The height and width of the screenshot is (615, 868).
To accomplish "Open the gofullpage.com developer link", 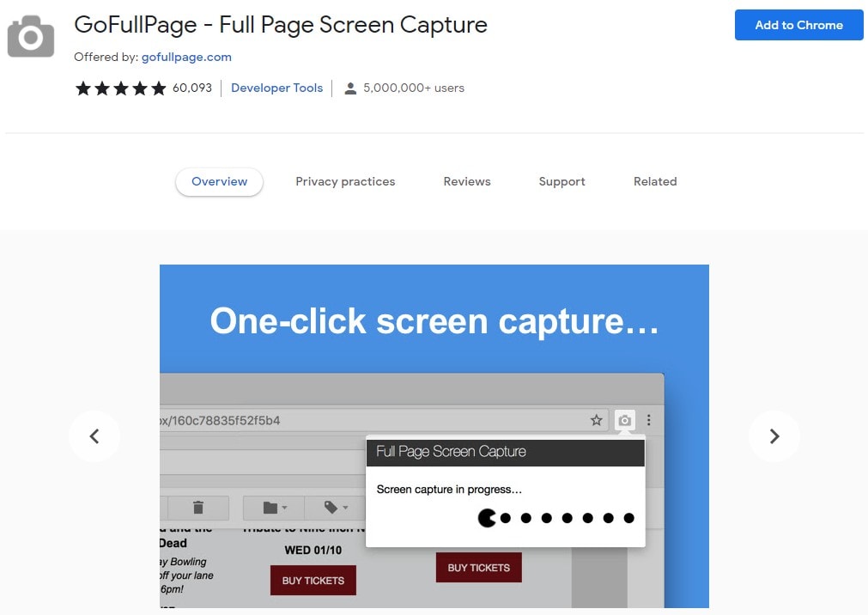I will (x=186, y=57).
